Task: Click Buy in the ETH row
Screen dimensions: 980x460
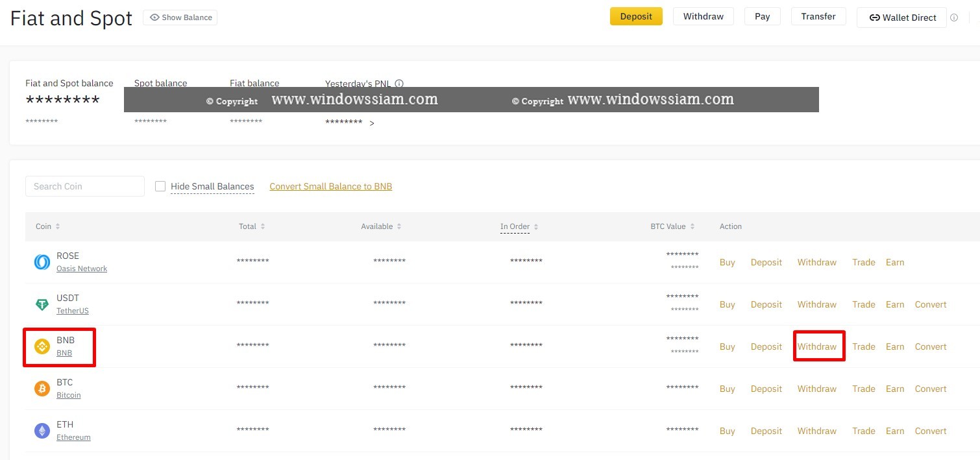Action: [728, 431]
